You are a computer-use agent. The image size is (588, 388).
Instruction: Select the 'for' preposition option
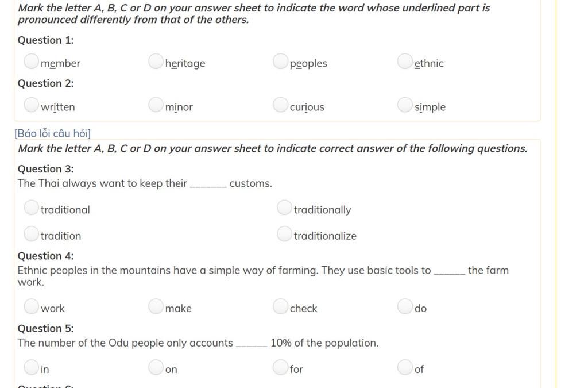280,367
